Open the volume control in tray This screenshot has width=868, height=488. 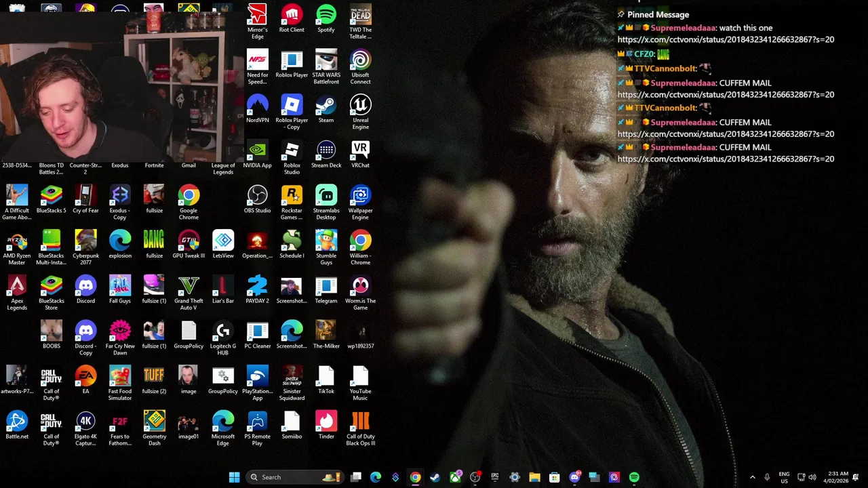point(812,477)
